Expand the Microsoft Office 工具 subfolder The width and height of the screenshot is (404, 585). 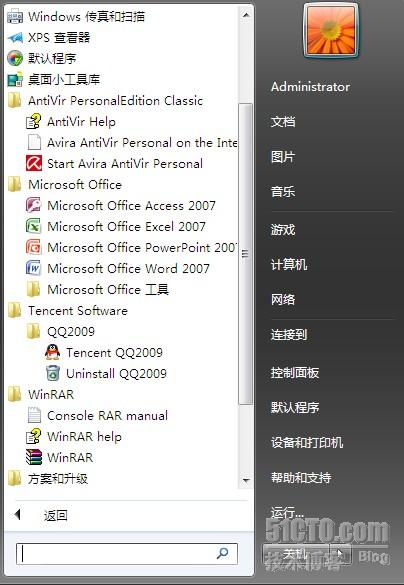pyautogui.click(x=97, y=290)
